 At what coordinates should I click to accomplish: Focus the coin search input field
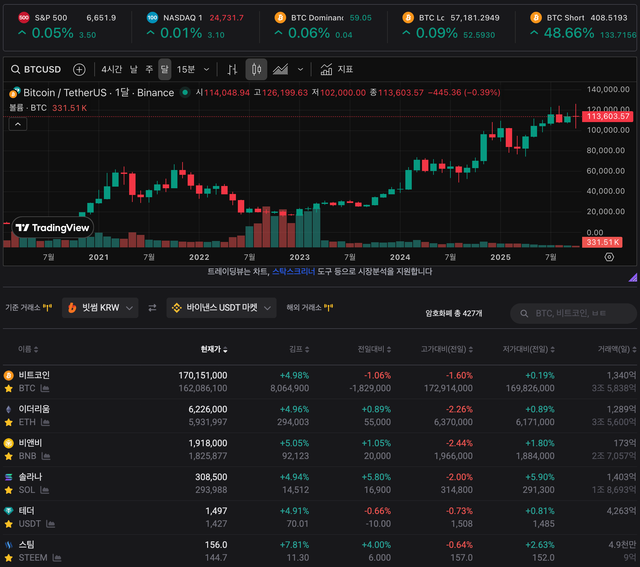click(573, 313)
